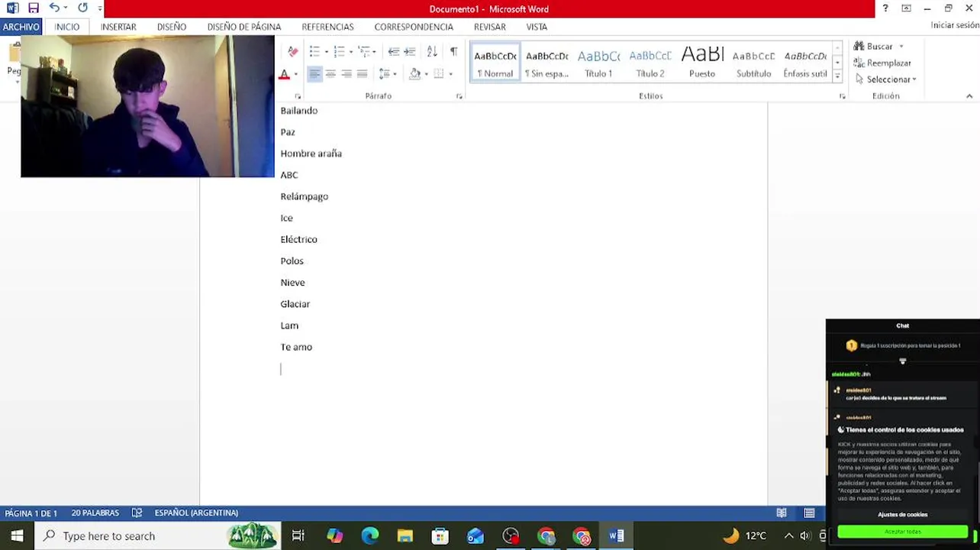Apply the Puesto style
This screenshot has width=980, height=550.
702,63
